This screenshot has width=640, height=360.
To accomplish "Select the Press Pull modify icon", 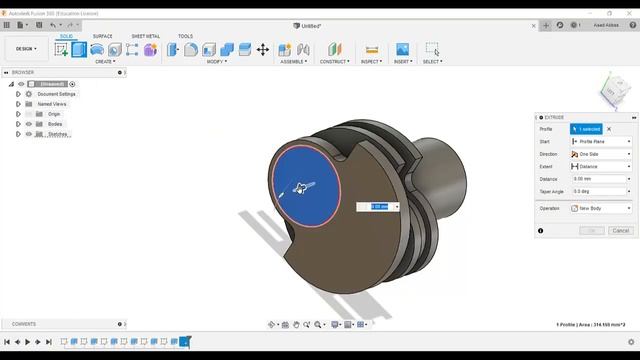I will 173,50.
